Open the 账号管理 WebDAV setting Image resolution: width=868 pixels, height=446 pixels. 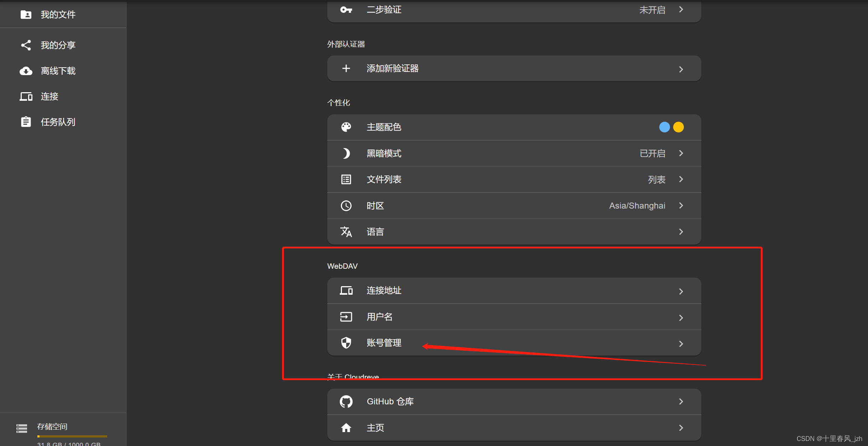[514, 343]
